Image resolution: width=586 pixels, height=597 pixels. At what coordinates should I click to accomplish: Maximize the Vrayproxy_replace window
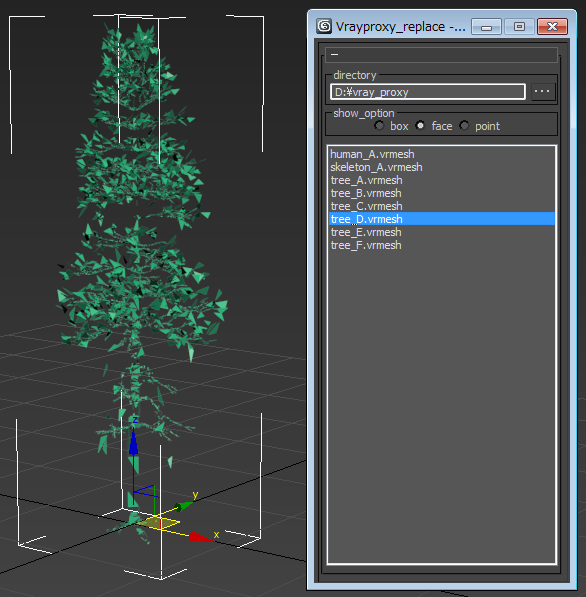pyautogui.click(x=519, y=27)
